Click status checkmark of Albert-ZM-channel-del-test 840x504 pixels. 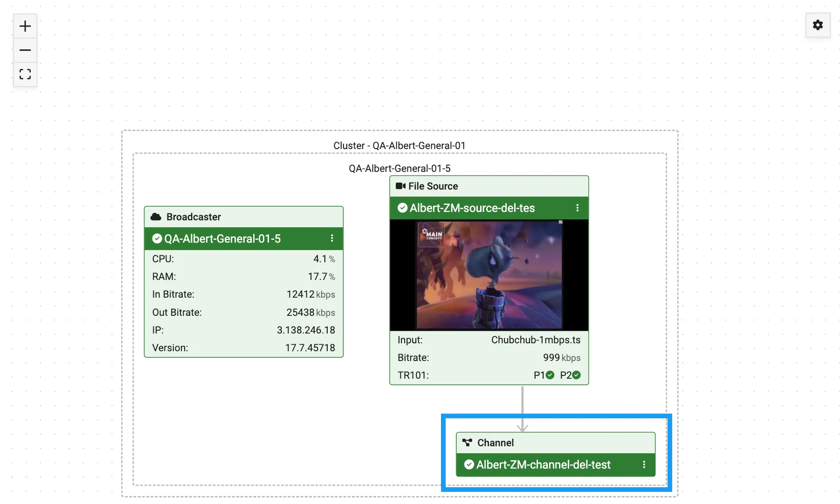[x=469, y=464]
